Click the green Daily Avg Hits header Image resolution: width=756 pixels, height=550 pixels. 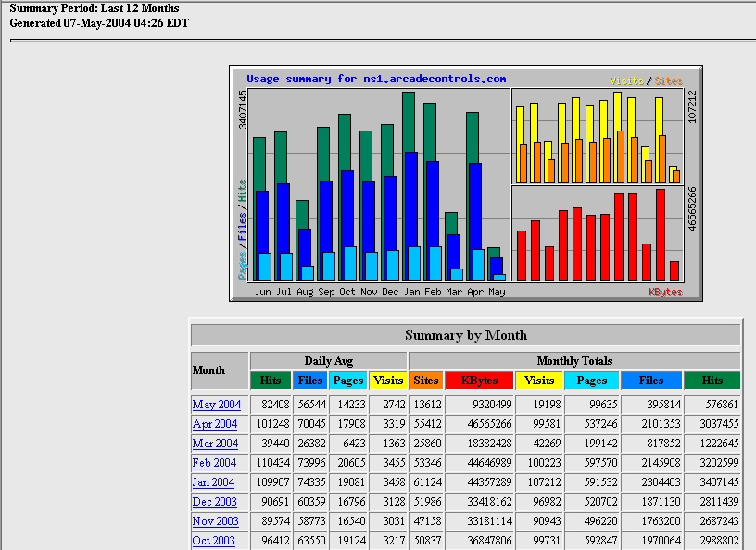(271, 380)
